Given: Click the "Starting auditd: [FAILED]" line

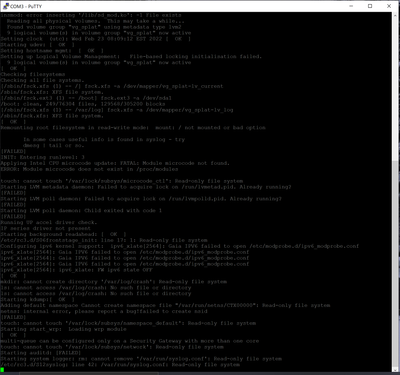Looking at the screenshot, I should (x=41, y=353).
